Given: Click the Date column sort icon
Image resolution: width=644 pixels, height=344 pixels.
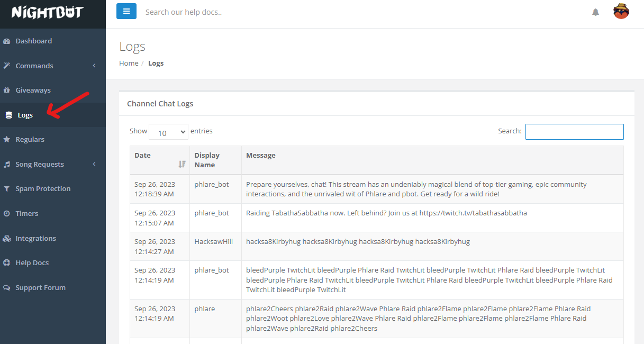Looking at the screenshot, I should [182, 164].
